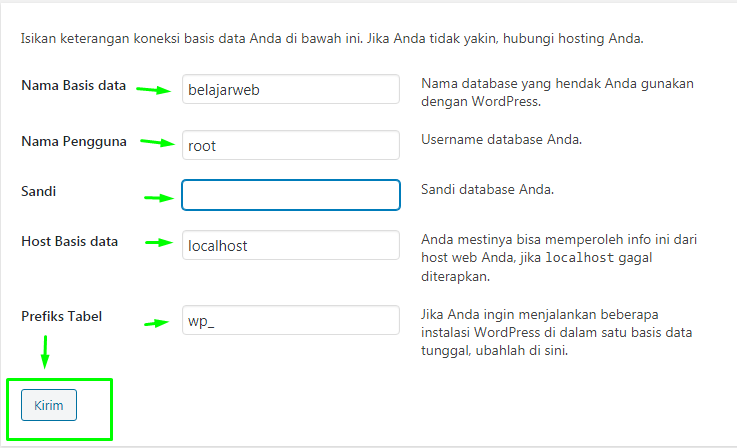
Task: Select the empty Sandi password field
Action: [290, 194]
